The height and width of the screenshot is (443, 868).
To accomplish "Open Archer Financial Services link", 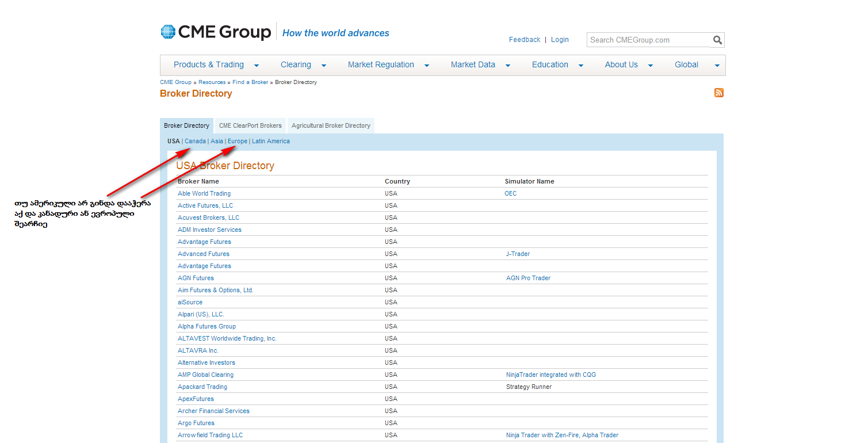I will tap(213, 411).
